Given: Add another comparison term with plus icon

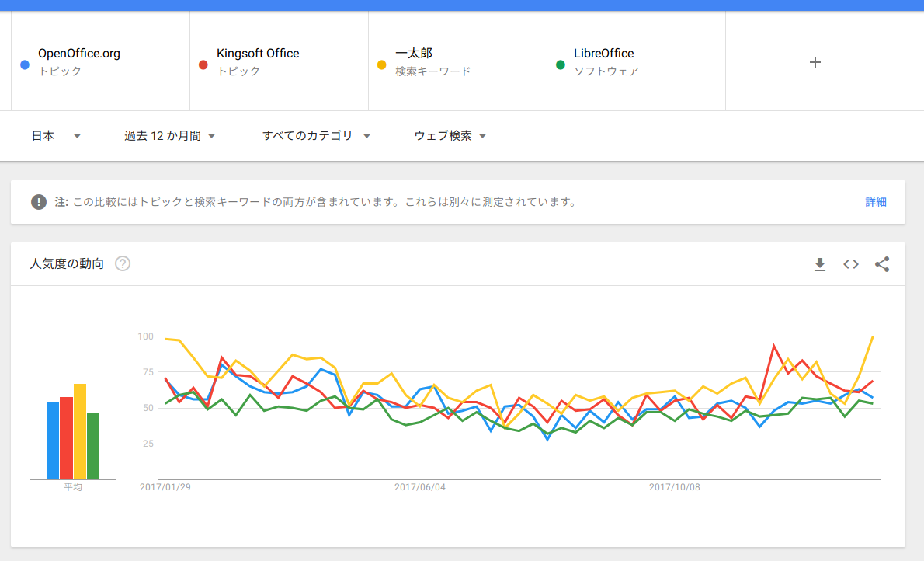Looking at the screenshot, I should [x=815, y=62].
